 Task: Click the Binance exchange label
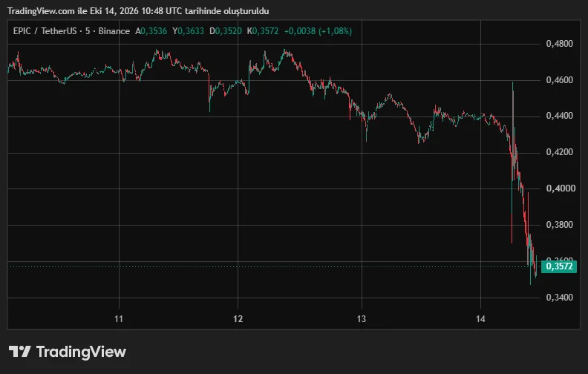click(x=114, y=31)
